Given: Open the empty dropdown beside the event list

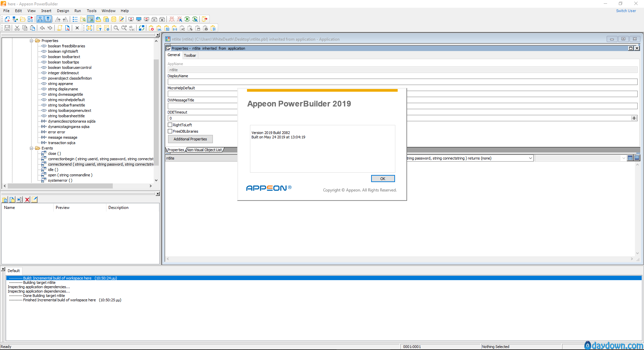Looking at the screenshot, I should tap(624, 158).
